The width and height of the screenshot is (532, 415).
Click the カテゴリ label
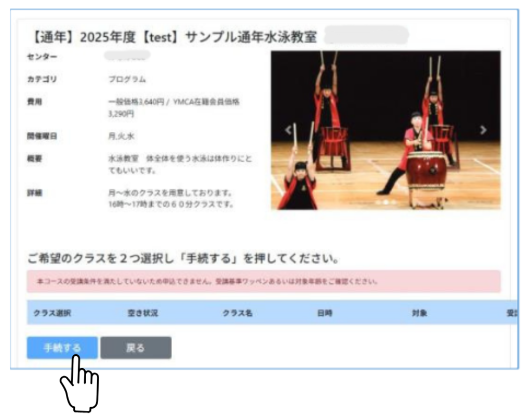(x=42, y=79)
